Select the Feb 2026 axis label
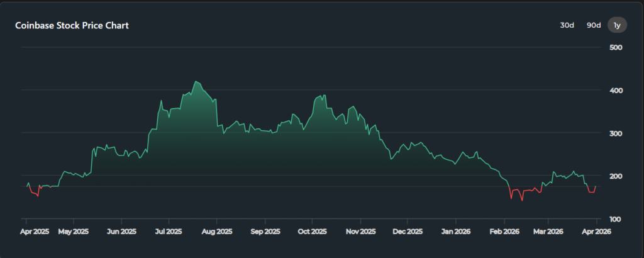Screen dimensions: 644x258 point(504,232)
